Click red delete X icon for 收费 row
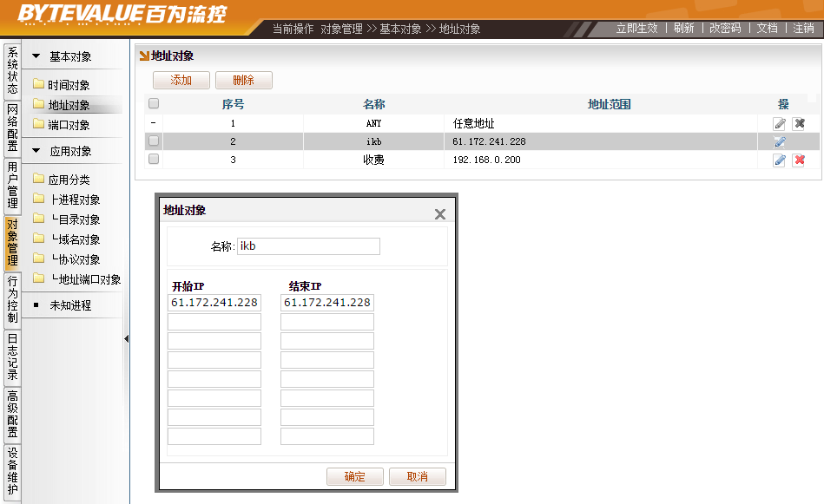 coord(799,160)
